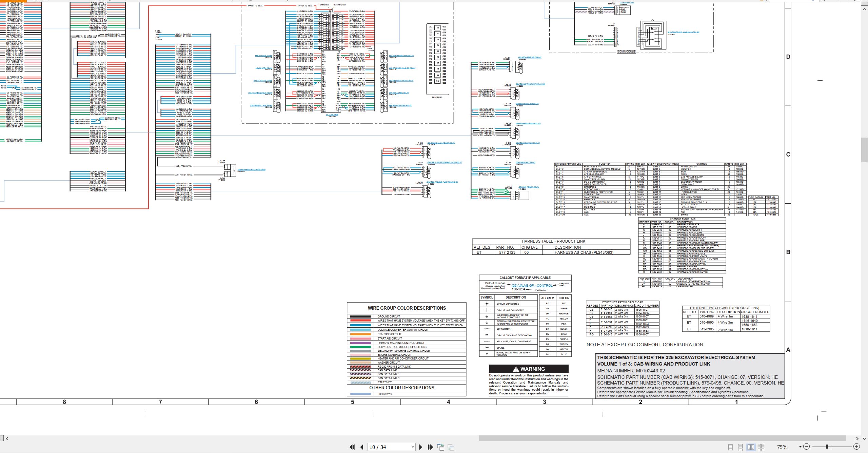The width and height of the screenshot is (868, 453).
Task: Go to the previous page
Action: pyautogui.click(x=362, y=447)
